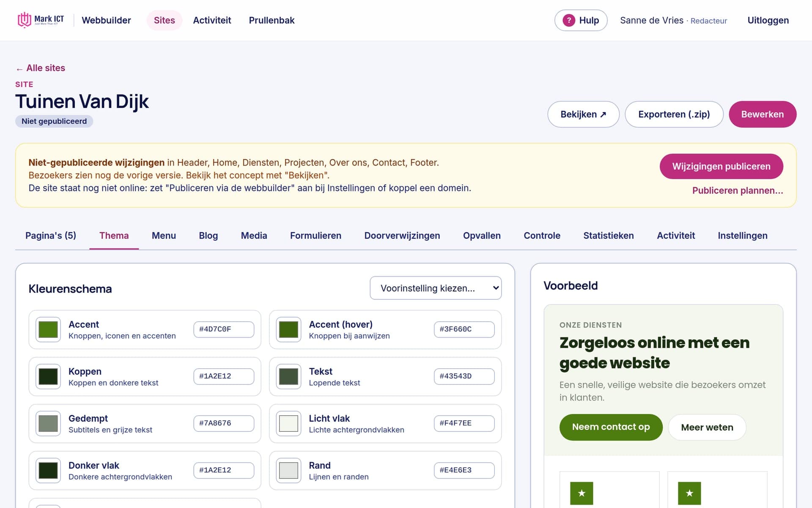Click the Bekijken button
812x508 pixels.
[x=584, y=114]
